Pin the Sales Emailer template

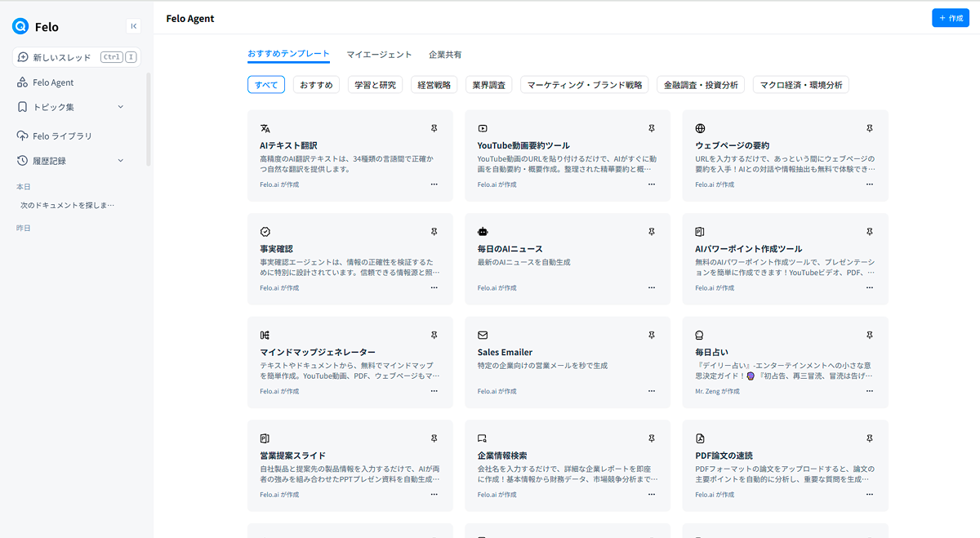(652, 335)
